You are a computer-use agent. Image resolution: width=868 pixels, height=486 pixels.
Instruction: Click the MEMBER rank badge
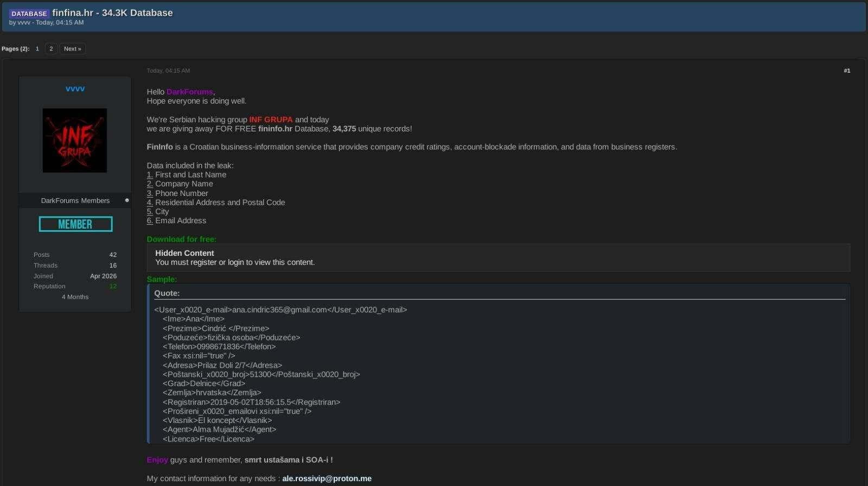pos(75,224)
